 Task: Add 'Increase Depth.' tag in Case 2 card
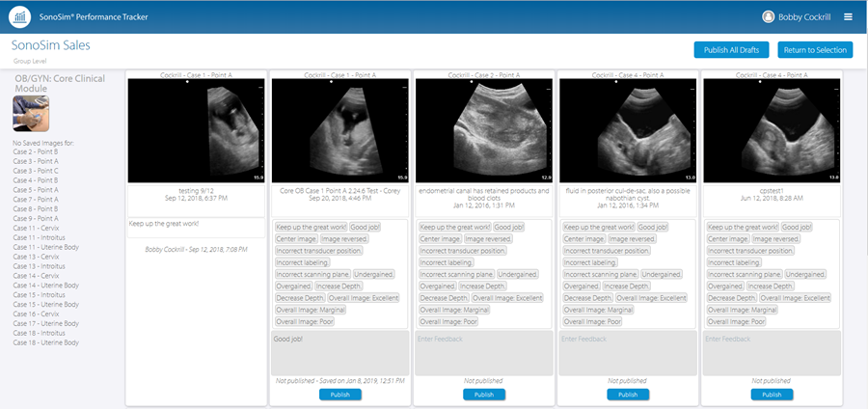click(x=483, y=286)
